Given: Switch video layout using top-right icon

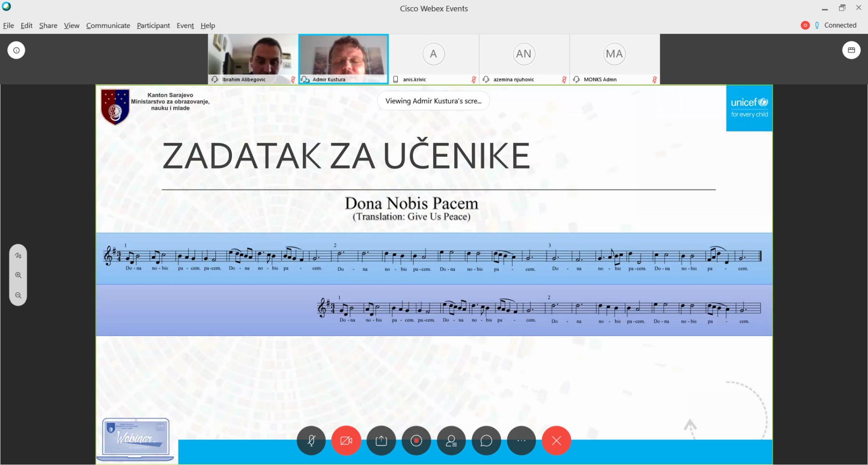Looking at the screenshot, I should pos(851,50).
